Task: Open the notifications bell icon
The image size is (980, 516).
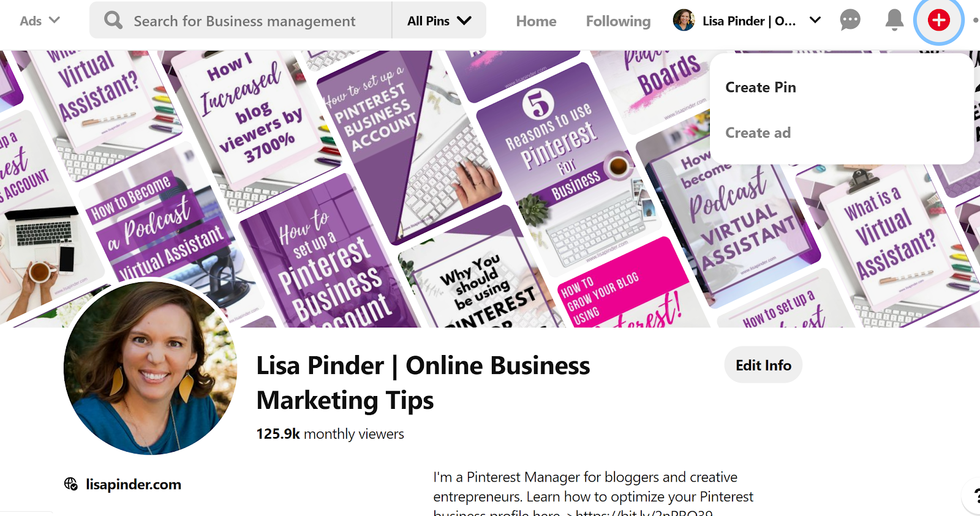Action: (894, 20)
